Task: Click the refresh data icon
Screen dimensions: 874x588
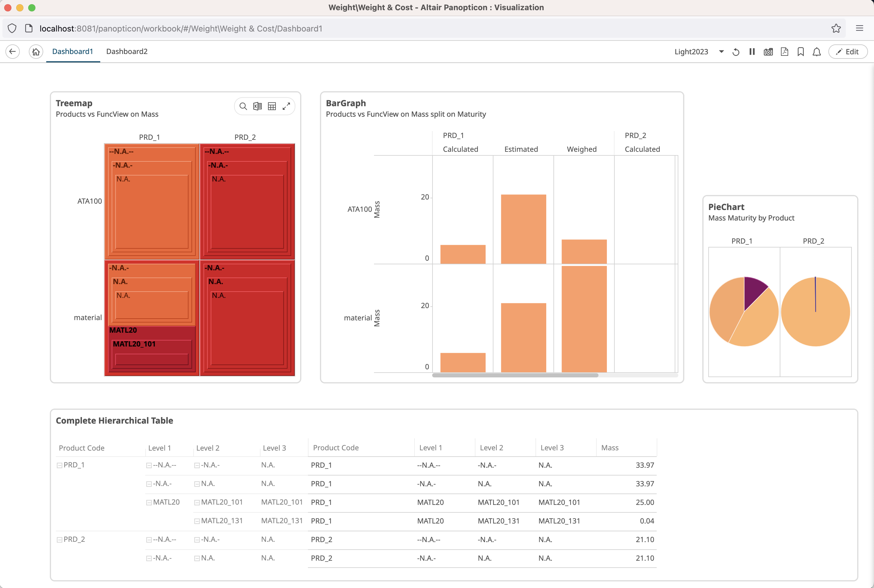Action: coord(736,52)
